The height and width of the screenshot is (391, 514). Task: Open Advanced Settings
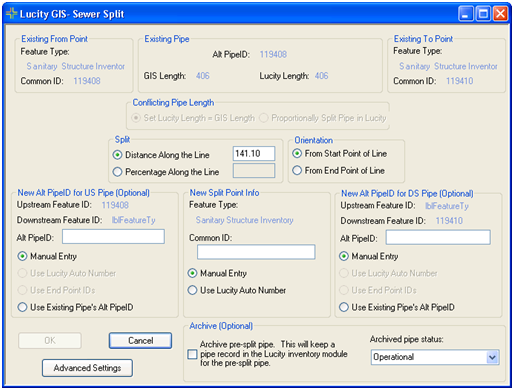point(87,368)
